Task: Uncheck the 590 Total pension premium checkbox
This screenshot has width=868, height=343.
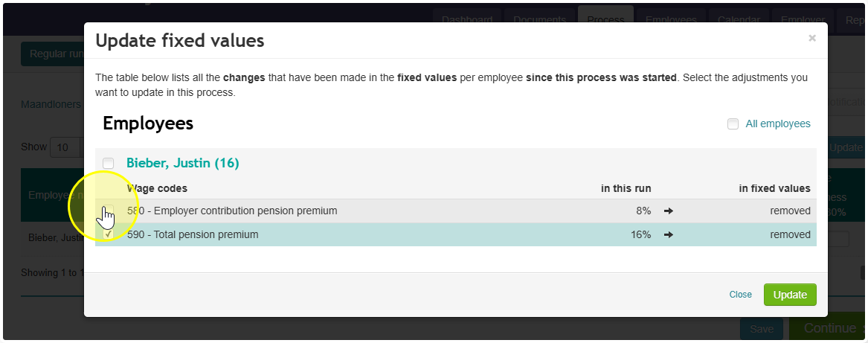Action: pos(109,234)
